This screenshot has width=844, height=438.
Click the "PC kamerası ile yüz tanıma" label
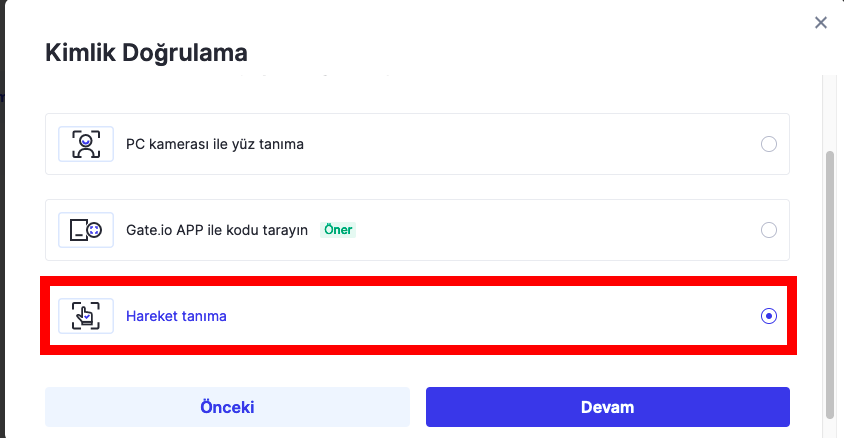[x=215, y=144]
